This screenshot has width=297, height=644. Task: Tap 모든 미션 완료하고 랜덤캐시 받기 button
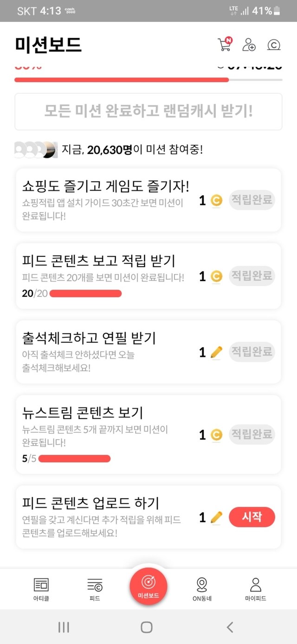click(x=148, y=112)
